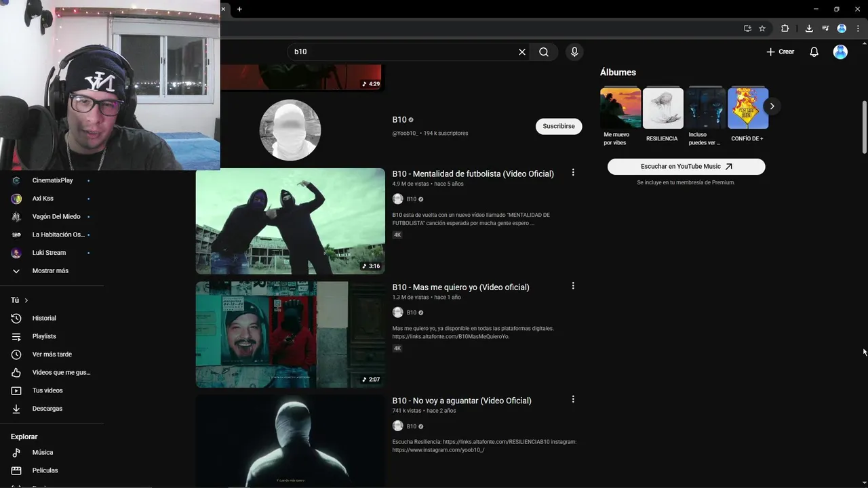Play No voy a aguantar video thumbnail
This screenshot has height=488, width=868.
tap(290, 441)
